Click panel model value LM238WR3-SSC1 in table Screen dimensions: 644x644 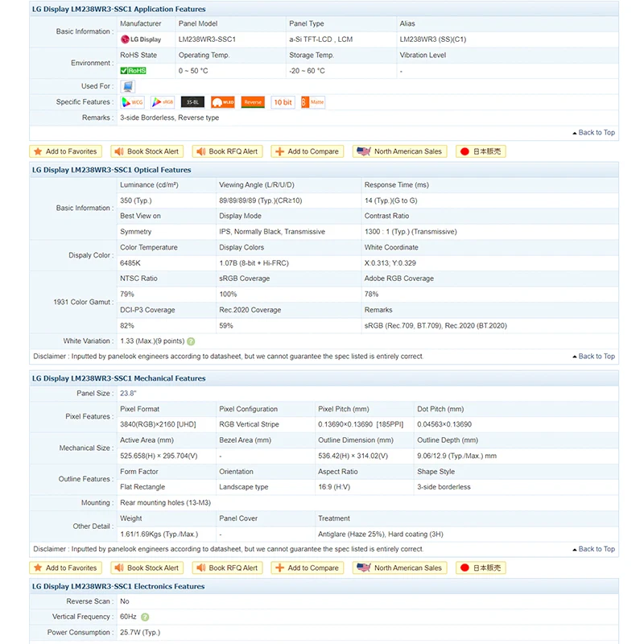207,39
